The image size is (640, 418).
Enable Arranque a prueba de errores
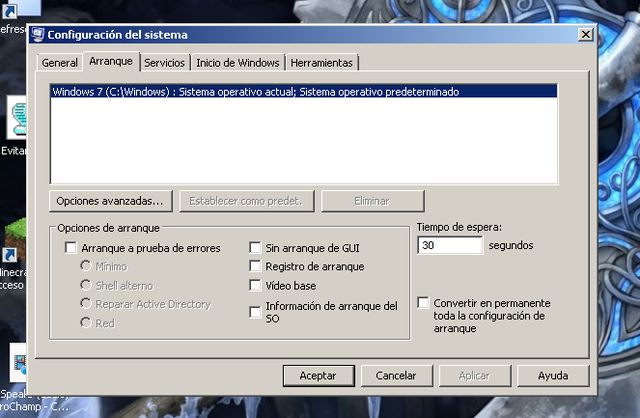71,248
